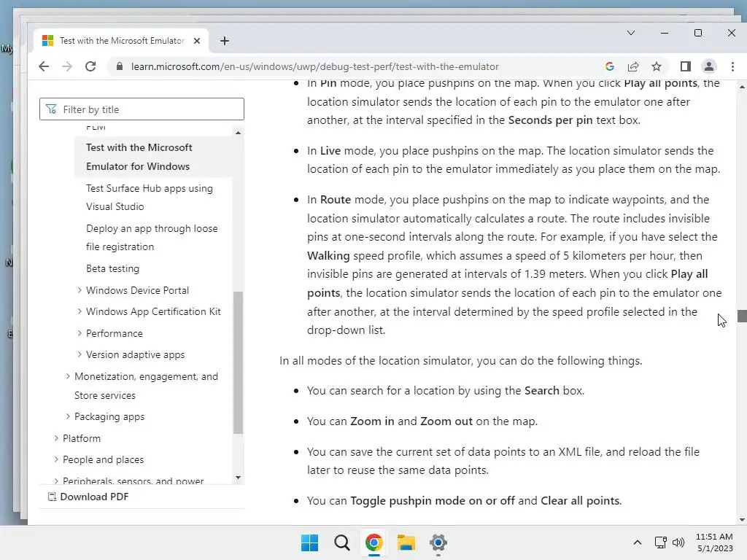Viewport: 747px width, 560px height.
Task: Open network status tray icon
Action: (661, 542)
